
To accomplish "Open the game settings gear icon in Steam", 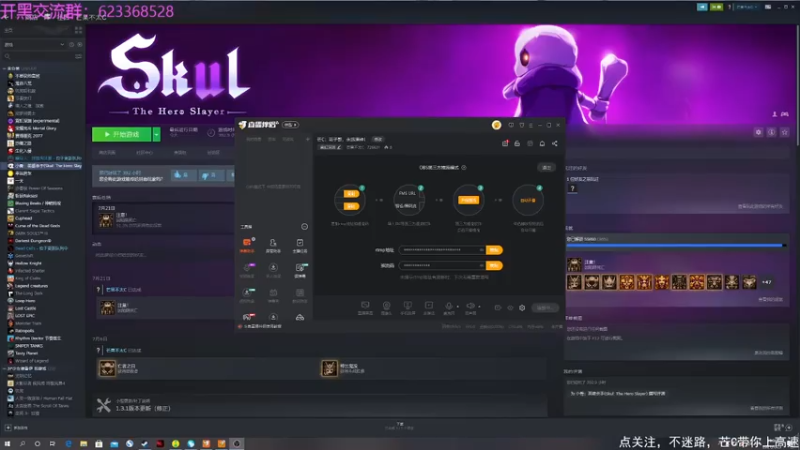I will [x=758, y=132].
